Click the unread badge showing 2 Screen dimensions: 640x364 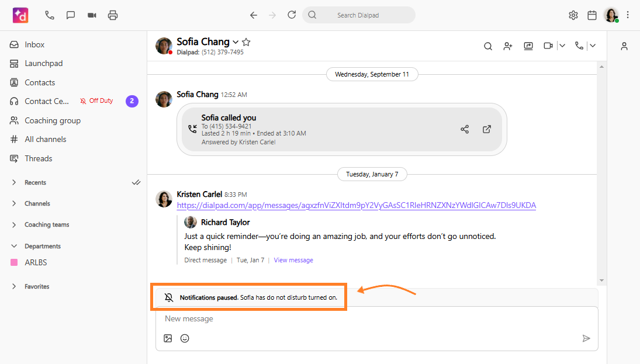pos(132,101)
